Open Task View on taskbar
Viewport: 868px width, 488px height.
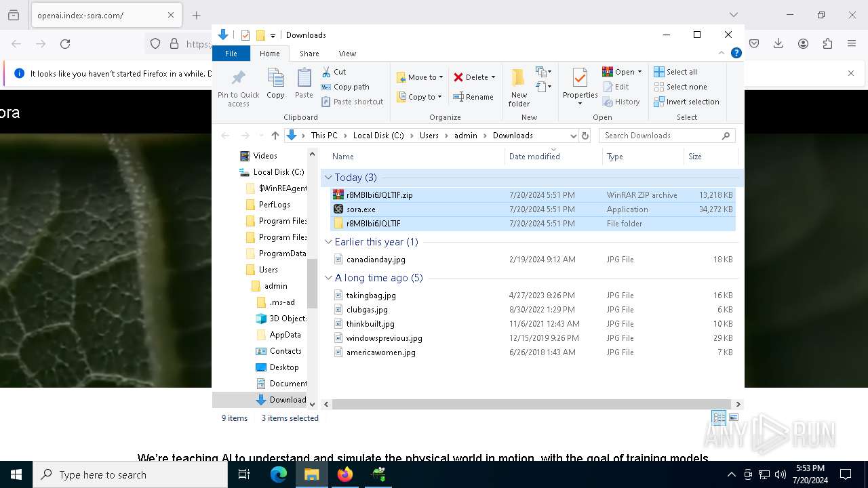[244, 474]
